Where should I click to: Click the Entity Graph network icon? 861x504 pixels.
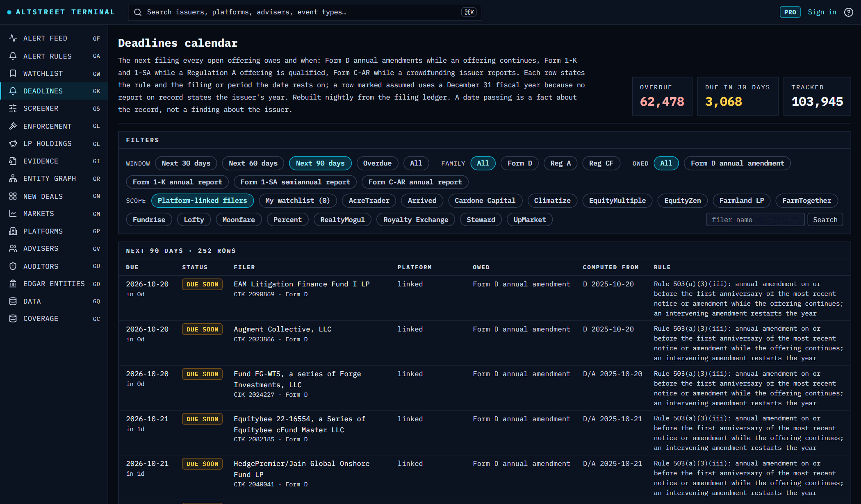coord(13,178)
